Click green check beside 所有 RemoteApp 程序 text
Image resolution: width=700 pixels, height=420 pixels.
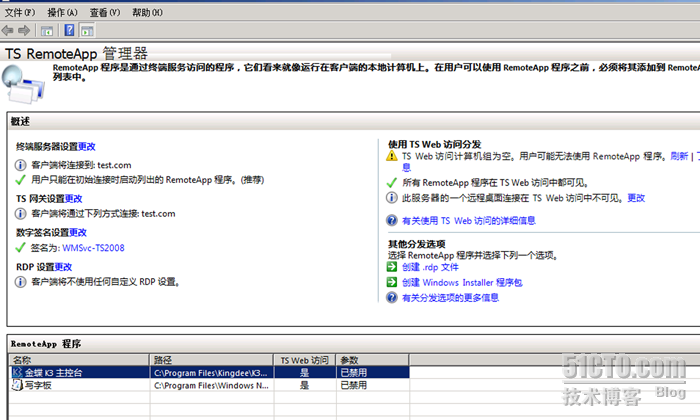[x=392, y=183]
